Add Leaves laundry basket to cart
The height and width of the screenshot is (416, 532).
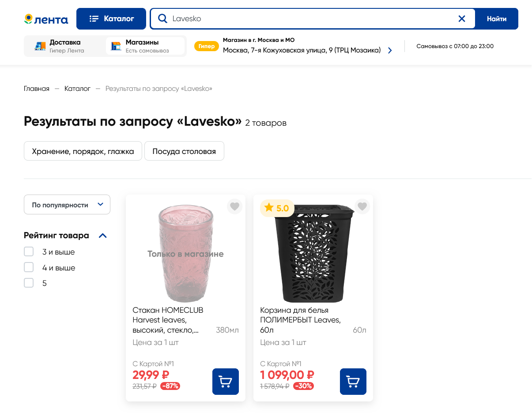point(353,382)
